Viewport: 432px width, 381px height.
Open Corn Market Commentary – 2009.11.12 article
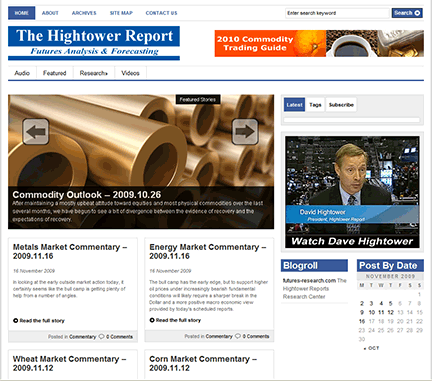click(x=203, y=364)
